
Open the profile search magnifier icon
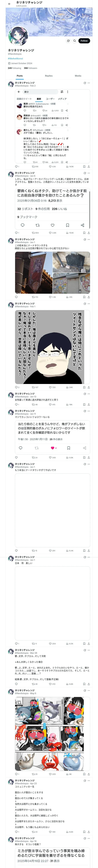click(75, 41)
